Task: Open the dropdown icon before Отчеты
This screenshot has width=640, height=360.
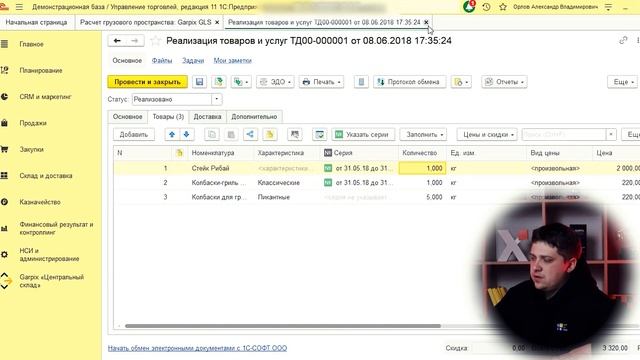Action: click(461, 82)
